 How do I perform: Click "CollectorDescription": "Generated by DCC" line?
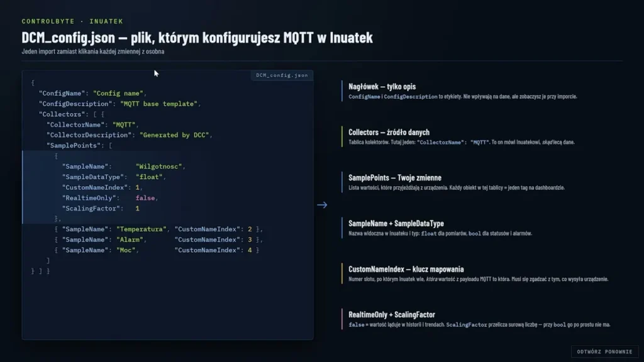pos(130,135)
